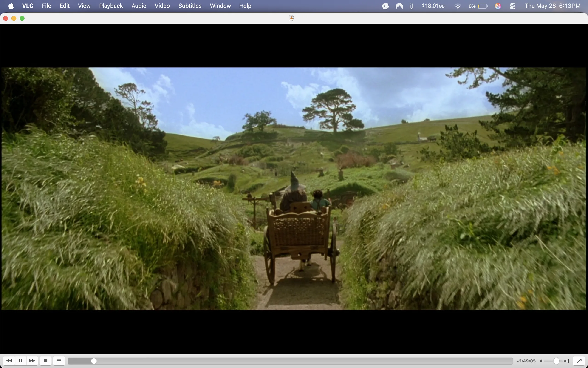This screenshot has height=368, width=588.
Task: Pause the playing video
Action: click(21, 361)
